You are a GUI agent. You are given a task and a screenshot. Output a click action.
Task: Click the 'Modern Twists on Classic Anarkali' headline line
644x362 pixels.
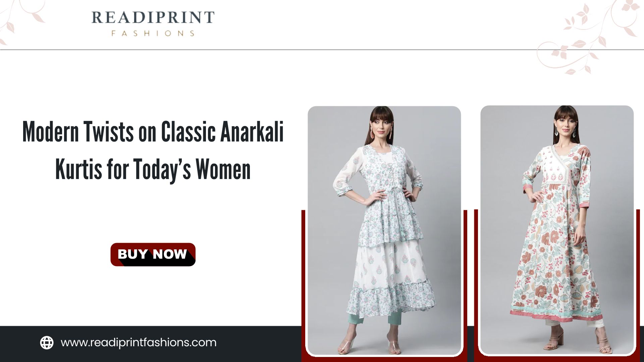click(x=153, y=132)
